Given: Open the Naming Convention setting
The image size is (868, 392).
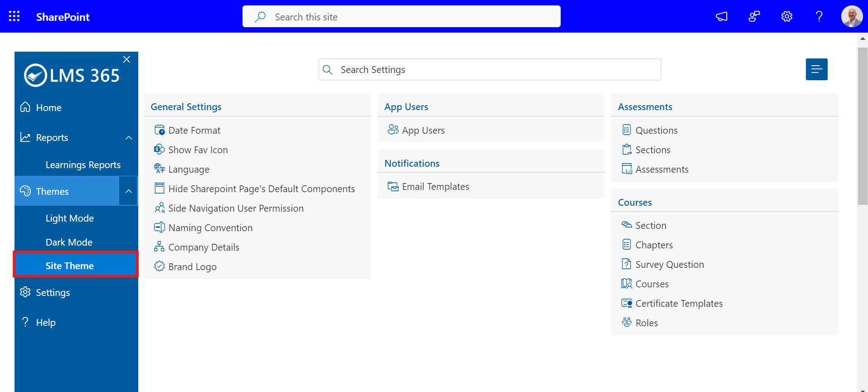Looking at the screenshot, I should [210, 228].
